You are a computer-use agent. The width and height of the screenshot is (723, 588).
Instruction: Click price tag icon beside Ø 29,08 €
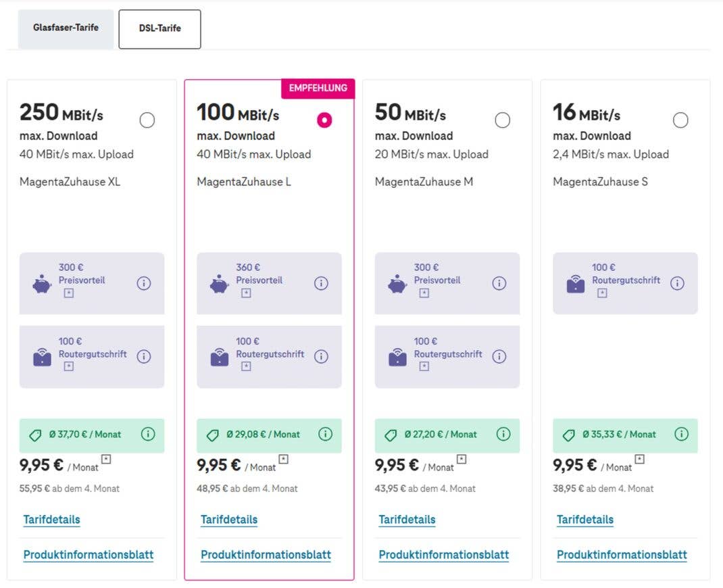(213, 435)
